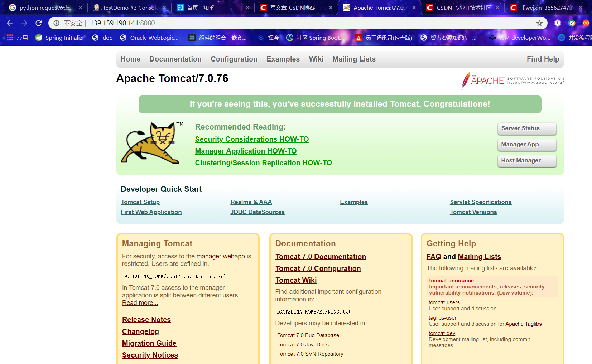The image size is (592, 364).
Task: Open the First Web Application link
Action: click(151, 212)
